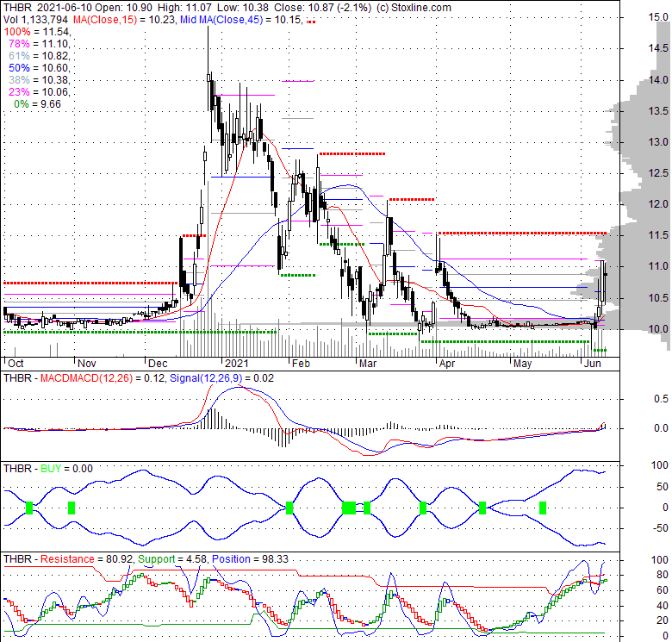This screenshot has height=642, width=672.
Task: Click the 11.5 price axis label
Action: (x=658, y=235)
